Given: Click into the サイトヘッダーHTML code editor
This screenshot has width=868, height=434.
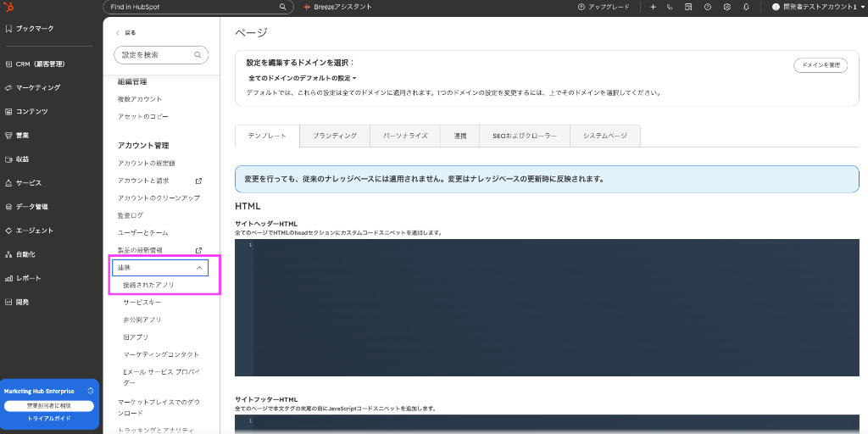Looking at the screenshot, I should (x=547, y=308).
